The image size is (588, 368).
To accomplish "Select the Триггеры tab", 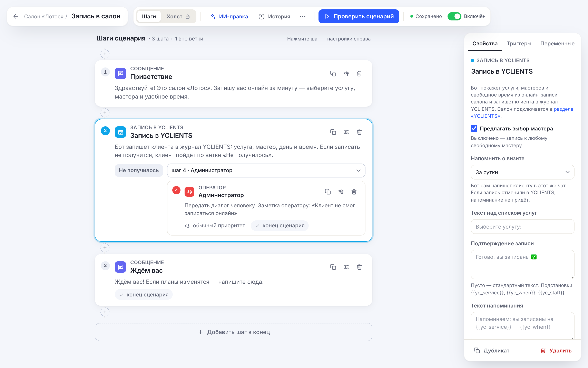I will tap(519, 44).
